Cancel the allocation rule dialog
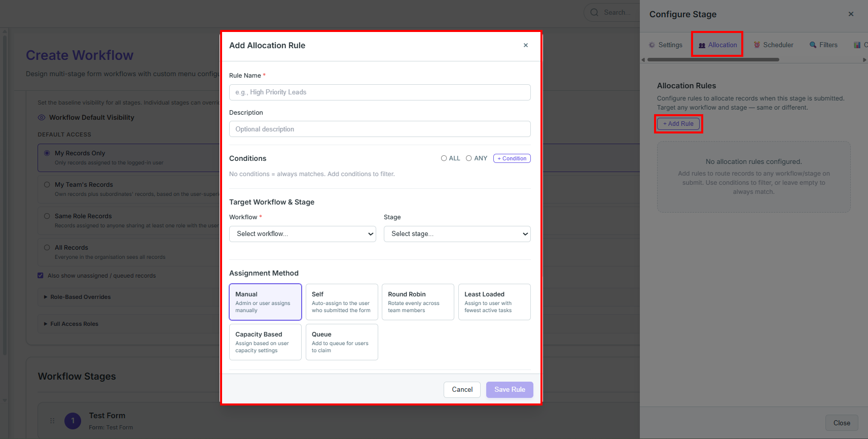Image resolution: width=868 pixels, height=439 pixels. pos(462,390)
